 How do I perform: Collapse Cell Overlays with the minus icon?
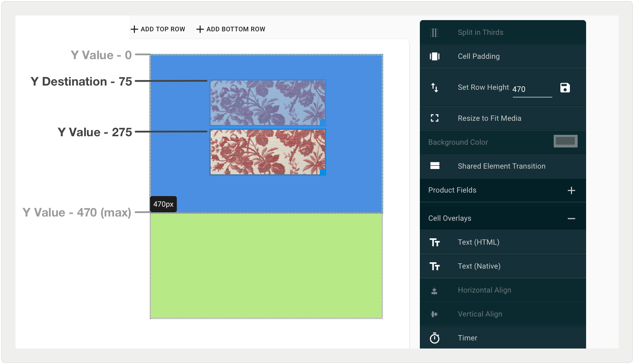[x=571, y=219]
